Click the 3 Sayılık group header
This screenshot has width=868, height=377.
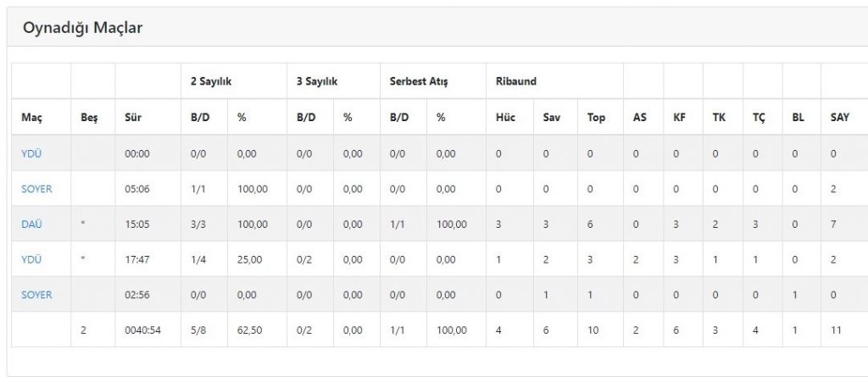[317, 81]
